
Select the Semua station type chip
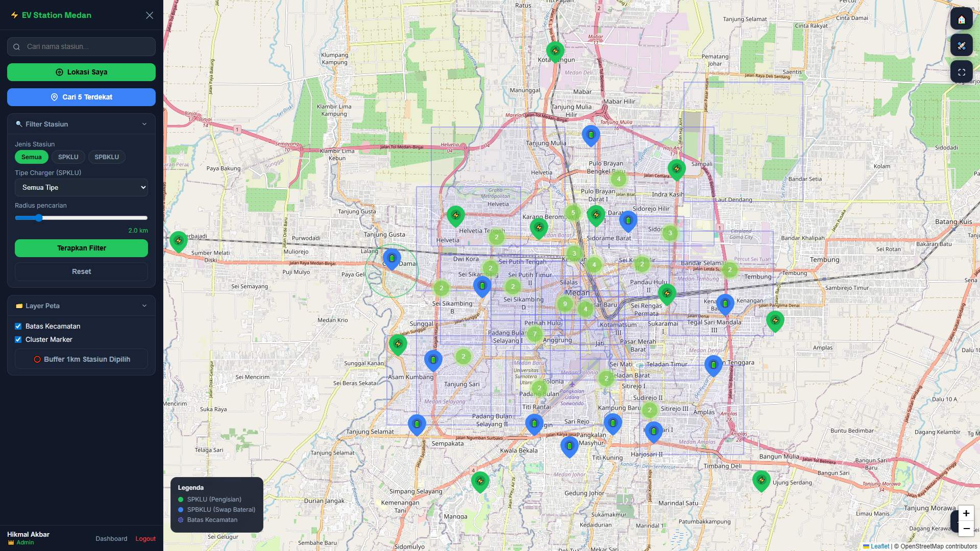(32, 157)
